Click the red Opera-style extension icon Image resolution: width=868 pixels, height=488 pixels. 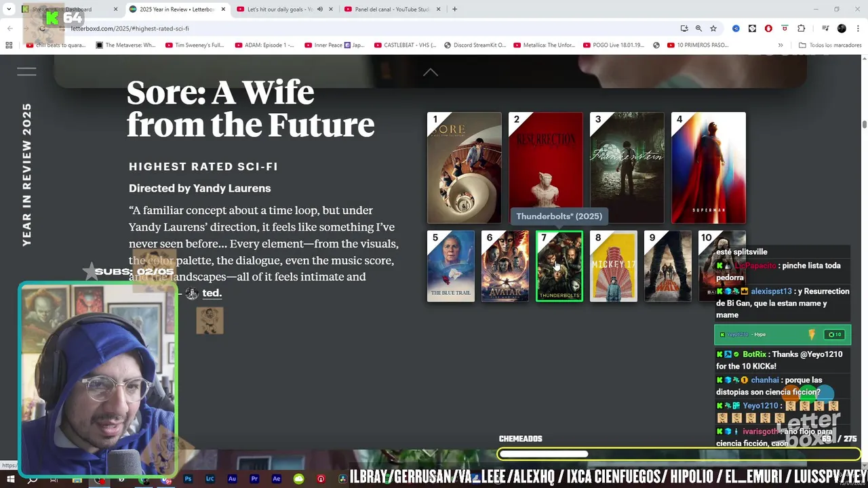(x=768, y=28)
